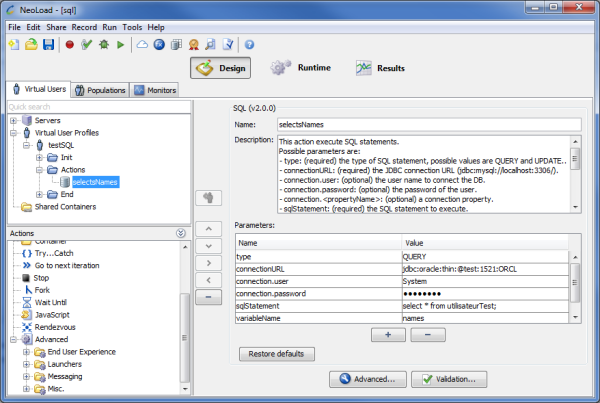Screen dimensions: 600x403
Task: Switch to the Populations tab
Action: click(100, 90)
